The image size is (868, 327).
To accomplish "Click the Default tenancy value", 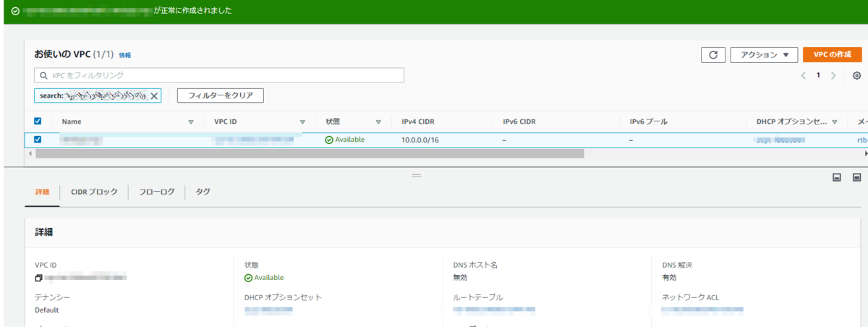I will [47, 310].
